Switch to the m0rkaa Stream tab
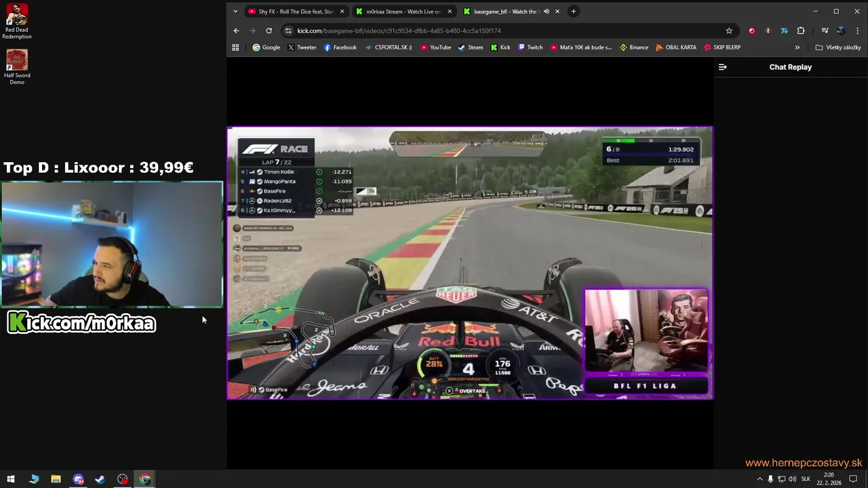Screen dimensions: 868x488 pyautogui.click(x=403, y=12)
